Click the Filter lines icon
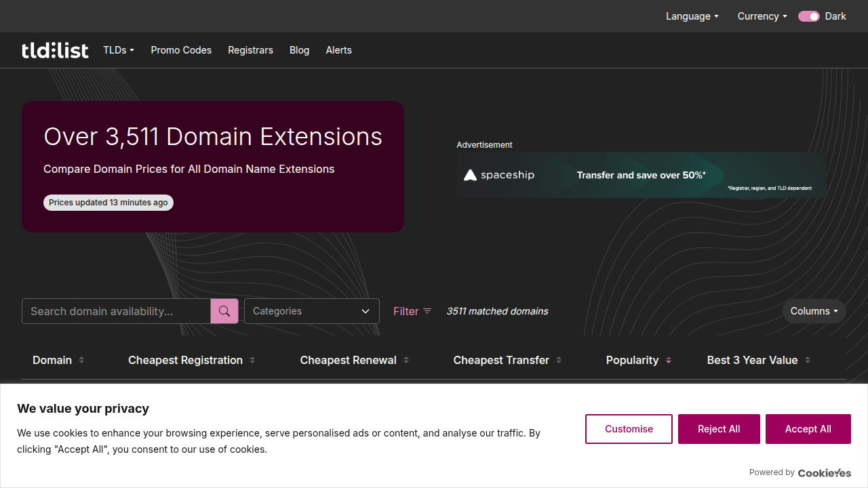 pos(427,311)
